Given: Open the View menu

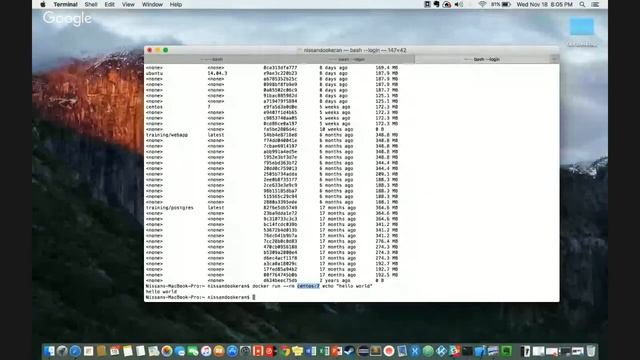Looking at the screenshot, I should (128, 4).
